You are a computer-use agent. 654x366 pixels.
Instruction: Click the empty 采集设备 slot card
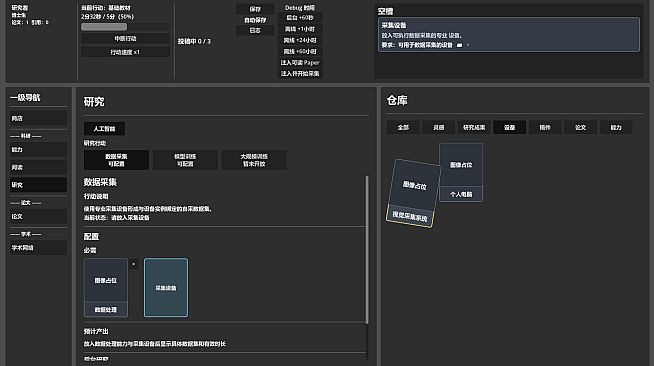click(166, 288)
